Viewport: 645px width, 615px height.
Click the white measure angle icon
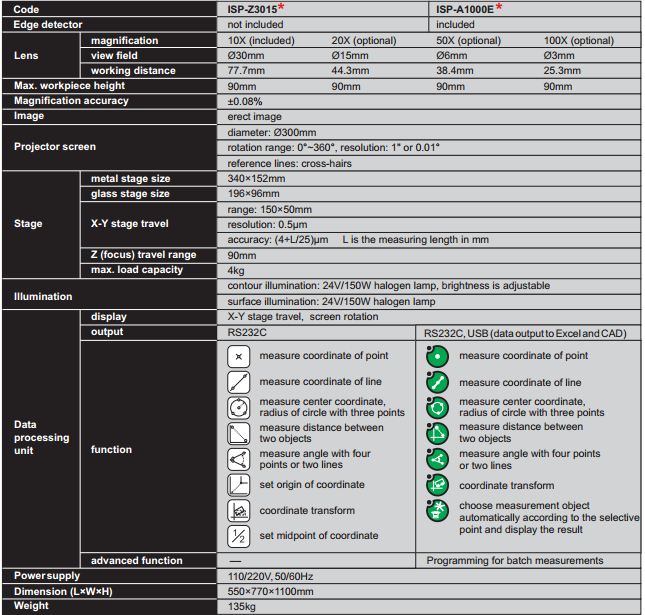(x=239, y=459)
